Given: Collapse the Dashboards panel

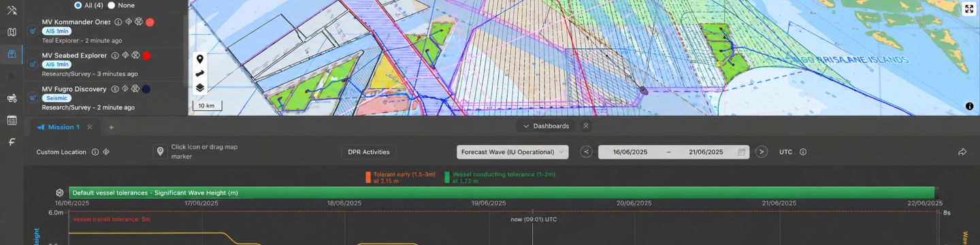Looking at the screenshot, I should point(546,126).
